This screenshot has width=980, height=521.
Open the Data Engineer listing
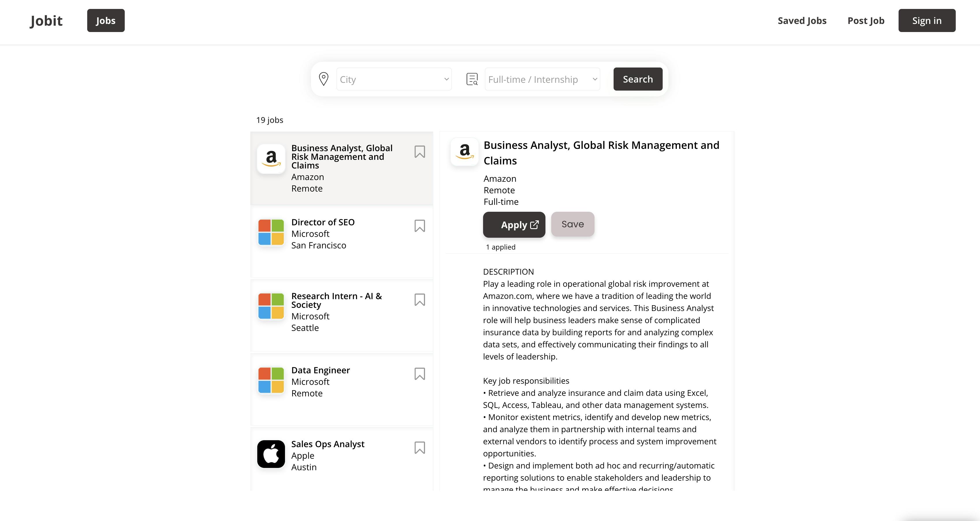point(342,390)
